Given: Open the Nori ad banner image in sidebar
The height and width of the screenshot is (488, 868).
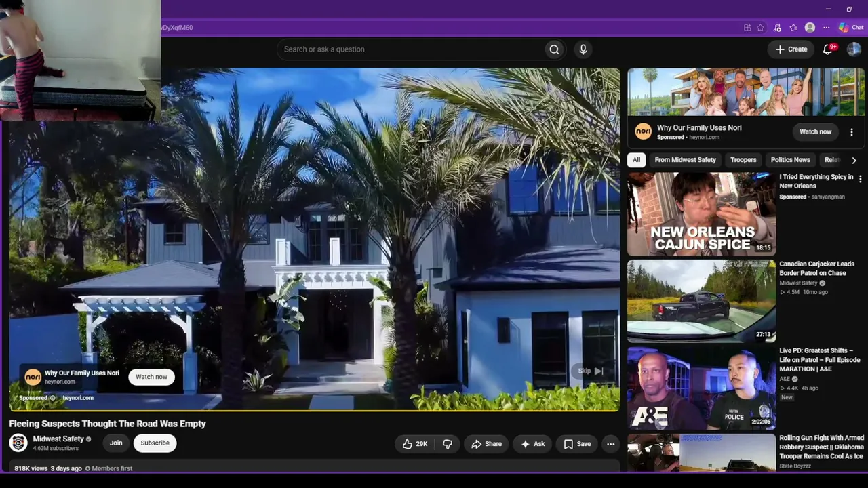Looking at the screenshot, I should (x=746, y=92).
